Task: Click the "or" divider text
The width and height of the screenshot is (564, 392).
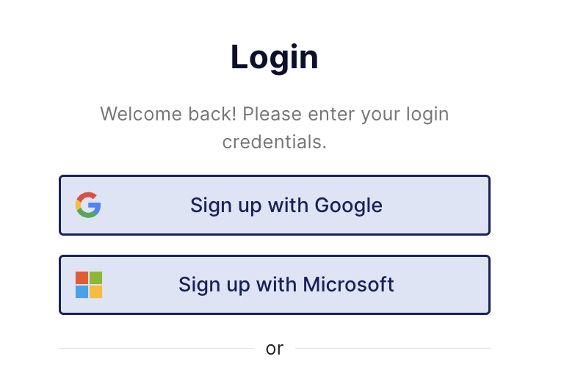Action: point(275,349)
